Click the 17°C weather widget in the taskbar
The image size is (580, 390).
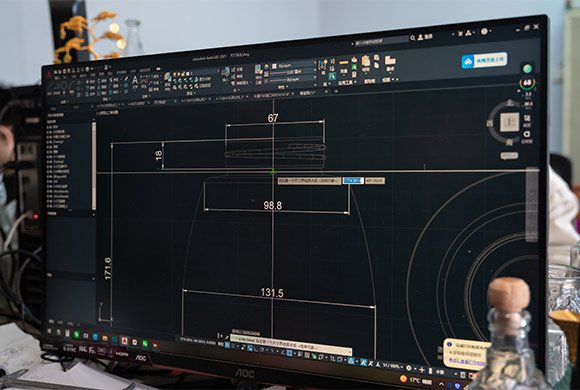click(x=416, y=379)
